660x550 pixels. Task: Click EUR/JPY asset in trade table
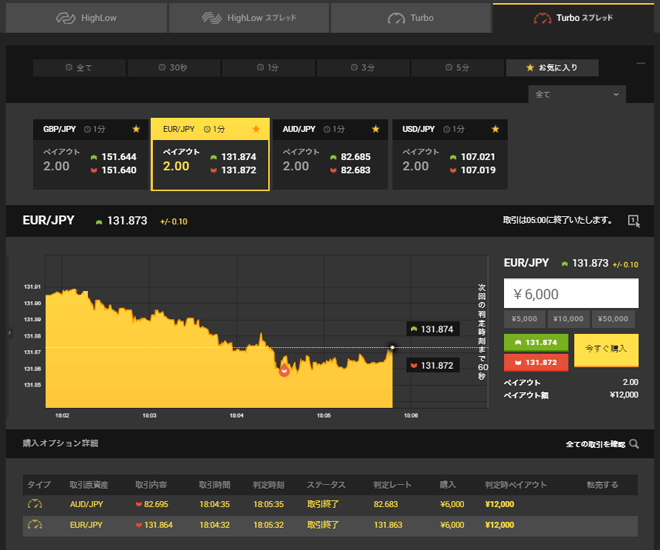click(86, 525)
